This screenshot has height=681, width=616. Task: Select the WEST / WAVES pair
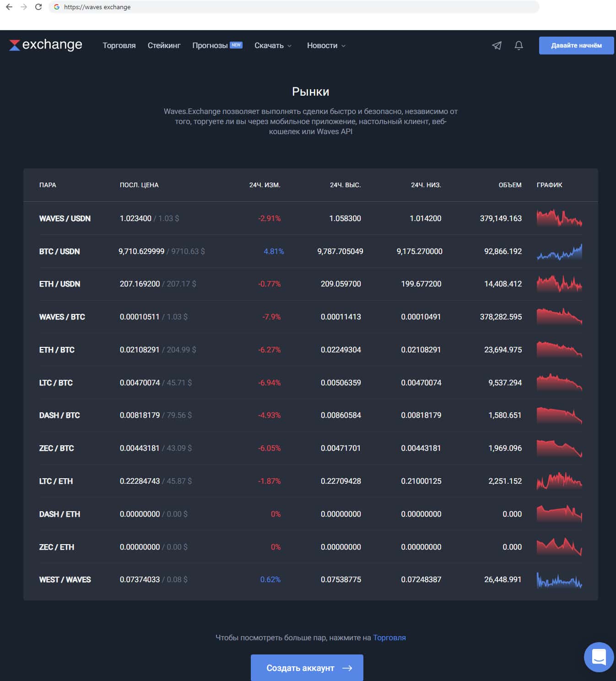(x=65, y=579)
